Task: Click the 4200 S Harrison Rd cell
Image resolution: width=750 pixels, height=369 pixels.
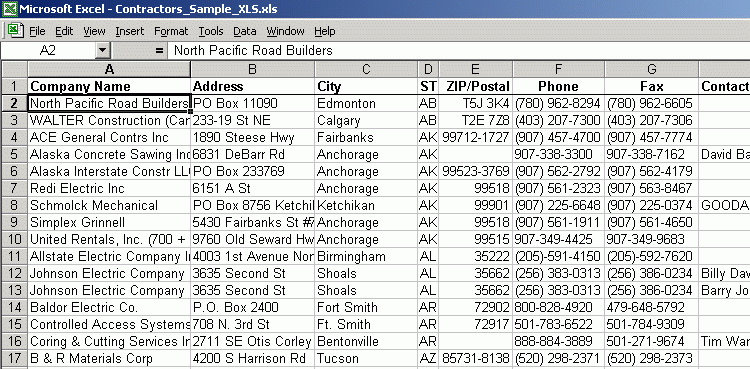Action: click(x=253, y=358)
